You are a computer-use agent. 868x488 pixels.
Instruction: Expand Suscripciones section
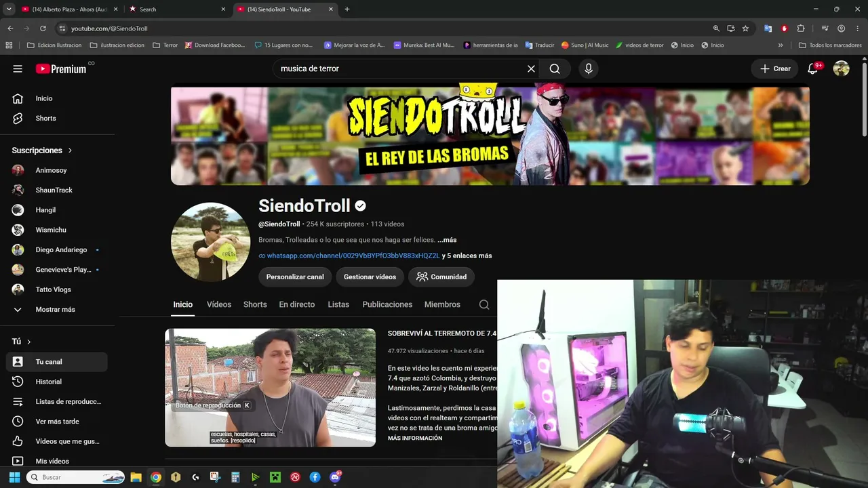[42, 150]
